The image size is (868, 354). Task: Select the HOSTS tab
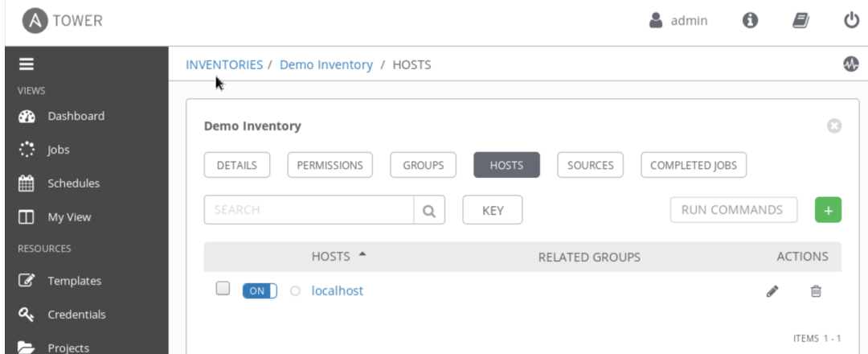[506, 165]
